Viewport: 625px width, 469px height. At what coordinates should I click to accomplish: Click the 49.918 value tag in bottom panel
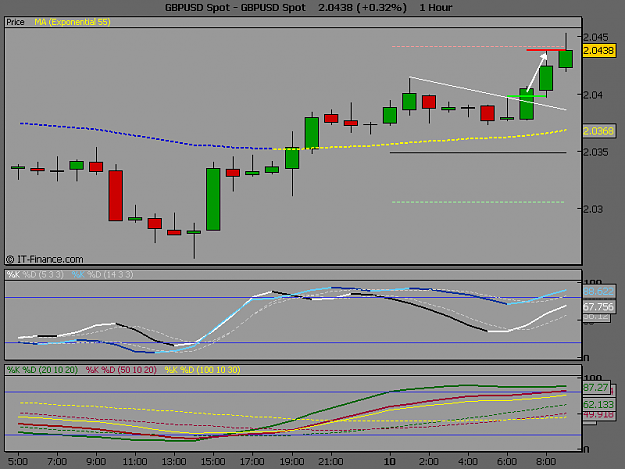click(598, 415)
